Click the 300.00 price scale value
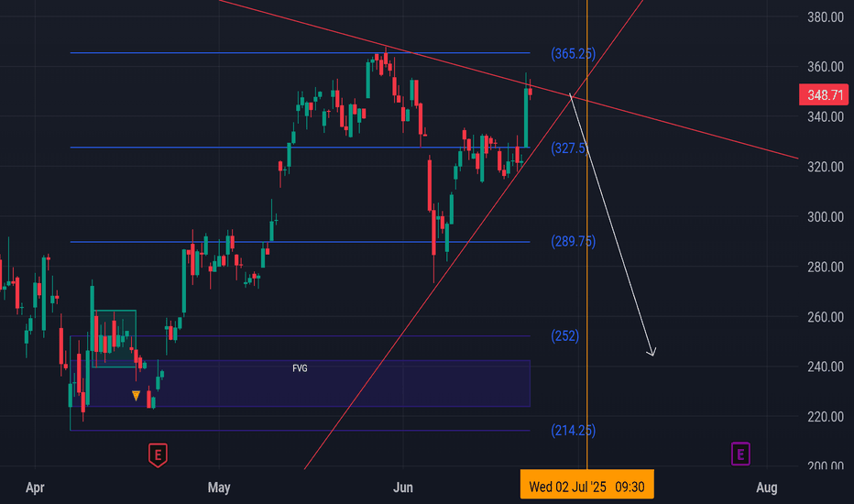 (x=825, y=217)
